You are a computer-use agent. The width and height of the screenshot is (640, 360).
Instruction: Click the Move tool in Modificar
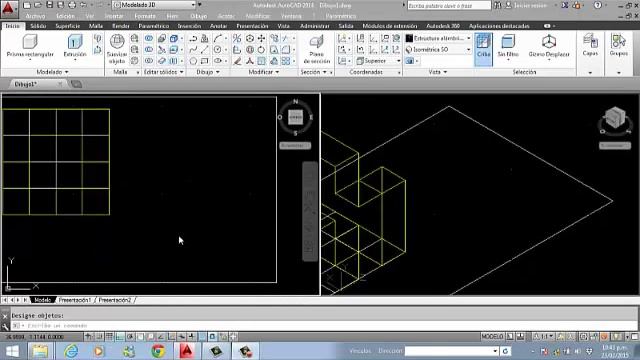261,38
